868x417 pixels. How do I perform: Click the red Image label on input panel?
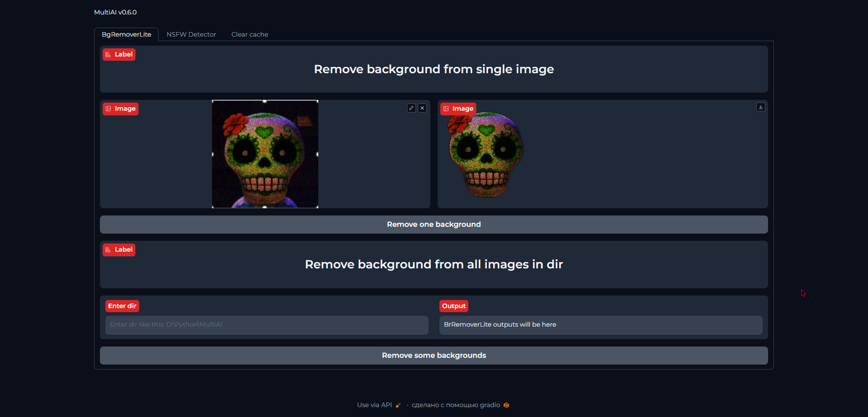[120, 109]
